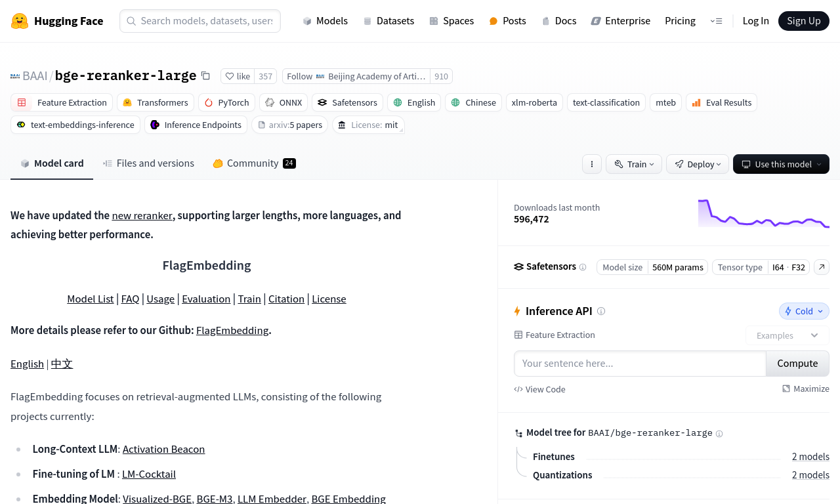Open the Safetensors expand arrow icon

click(x=822, y=267)
